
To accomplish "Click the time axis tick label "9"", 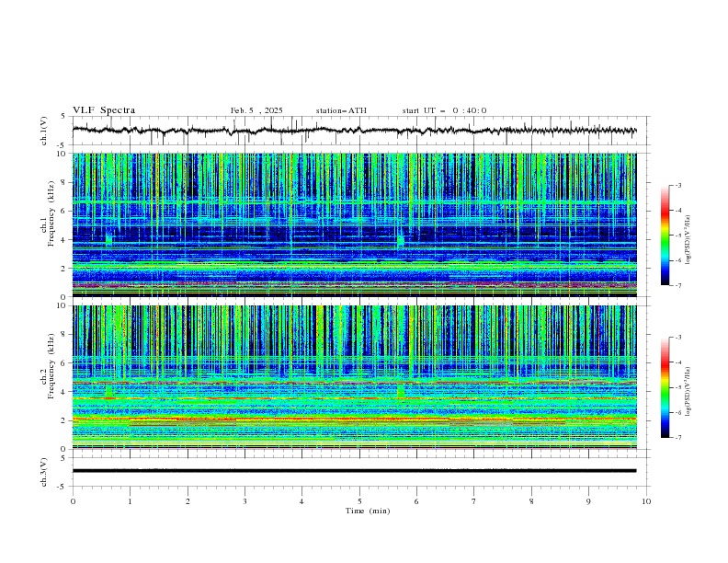I will point(588,501).
